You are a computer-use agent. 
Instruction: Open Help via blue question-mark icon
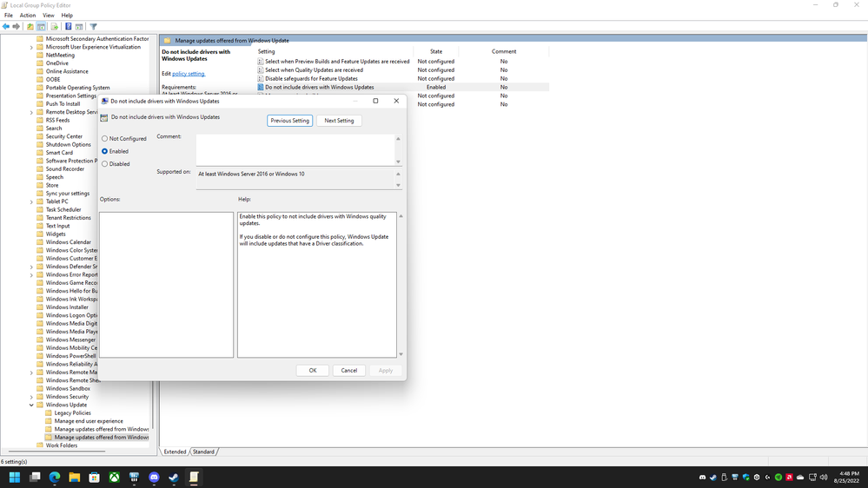pos(68,27)
